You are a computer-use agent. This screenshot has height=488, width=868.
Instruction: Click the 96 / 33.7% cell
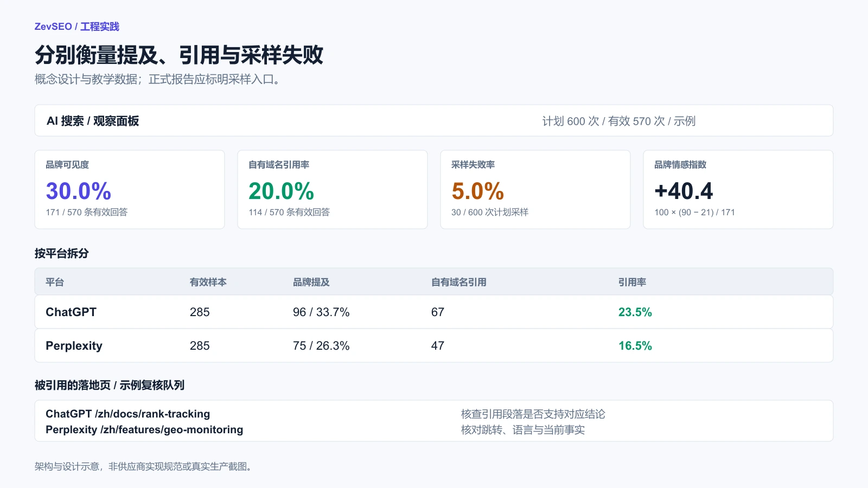(321, 312)
